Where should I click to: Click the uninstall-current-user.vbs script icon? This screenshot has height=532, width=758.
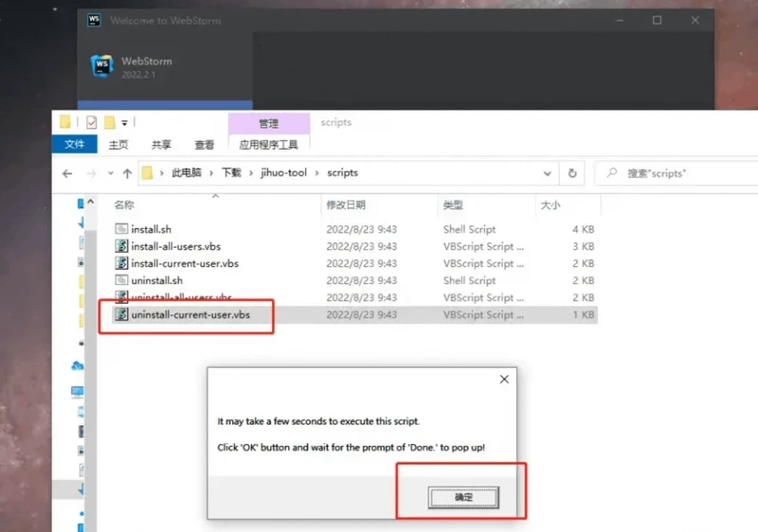[x=121, y=314]
